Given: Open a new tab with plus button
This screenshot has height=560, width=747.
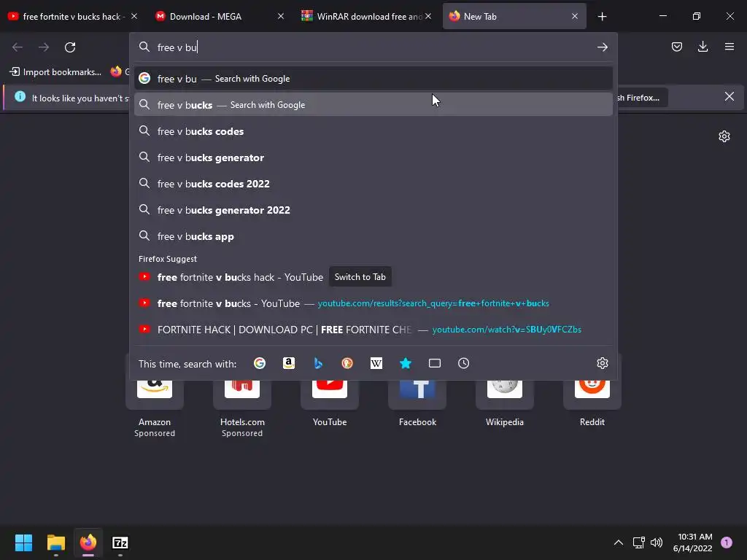Looking at the screenshot, I should (602, 17).
